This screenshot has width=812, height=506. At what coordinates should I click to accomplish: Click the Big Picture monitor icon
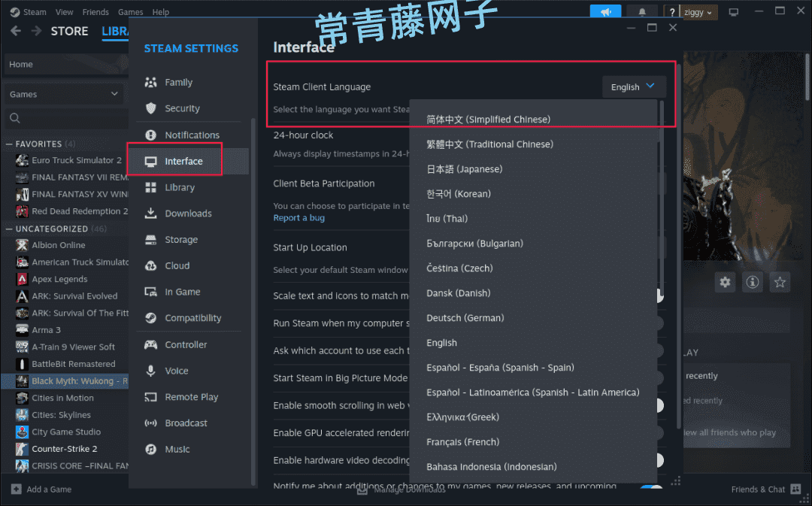pyautogui.click(x=733, y=12)
